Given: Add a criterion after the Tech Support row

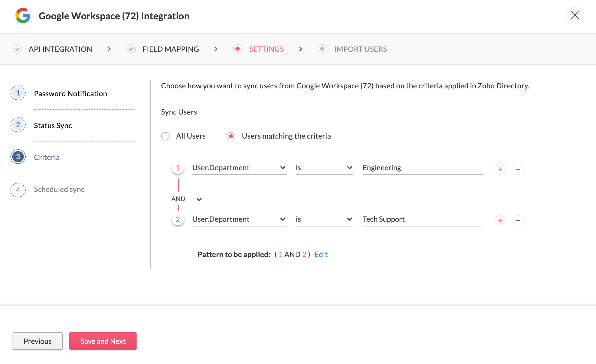Looking at the screenshot, I should click(x=500, y=221).
